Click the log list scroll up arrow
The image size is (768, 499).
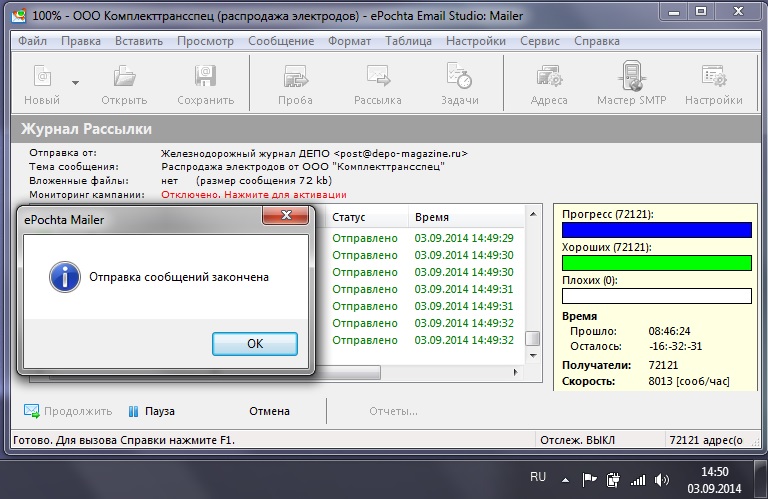[533, 214]
